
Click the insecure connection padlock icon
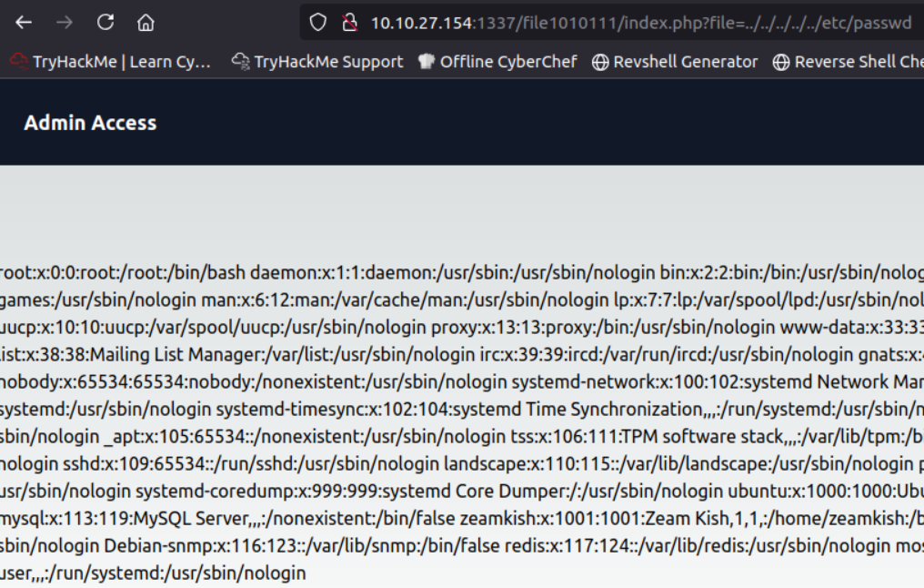click(x=349, y=23)
